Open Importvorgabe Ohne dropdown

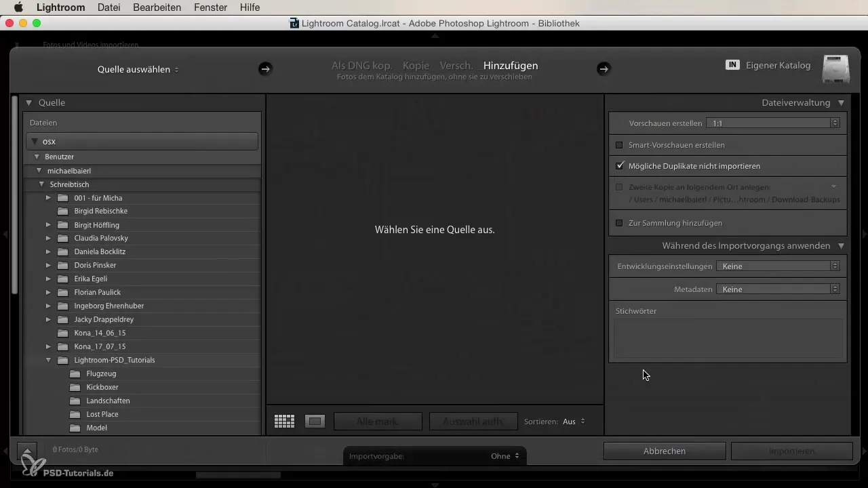pyautogui.click(x=505, y=456)
